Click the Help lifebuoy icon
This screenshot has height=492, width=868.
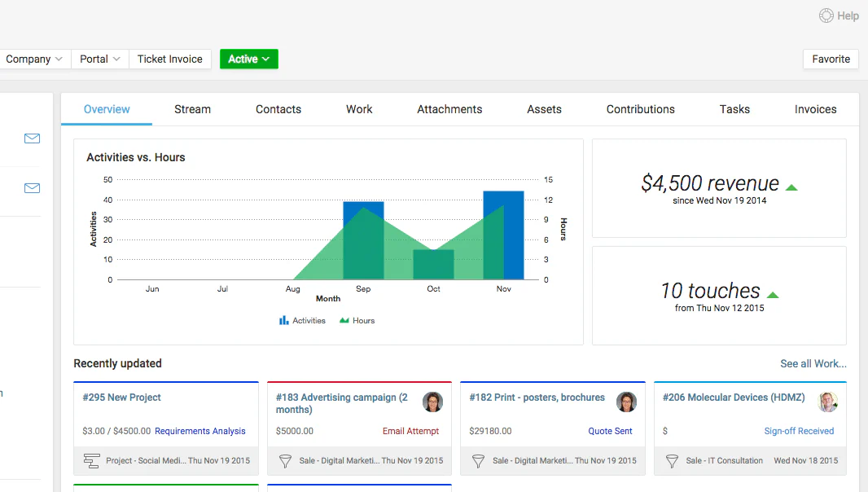(x=826, y=15)
